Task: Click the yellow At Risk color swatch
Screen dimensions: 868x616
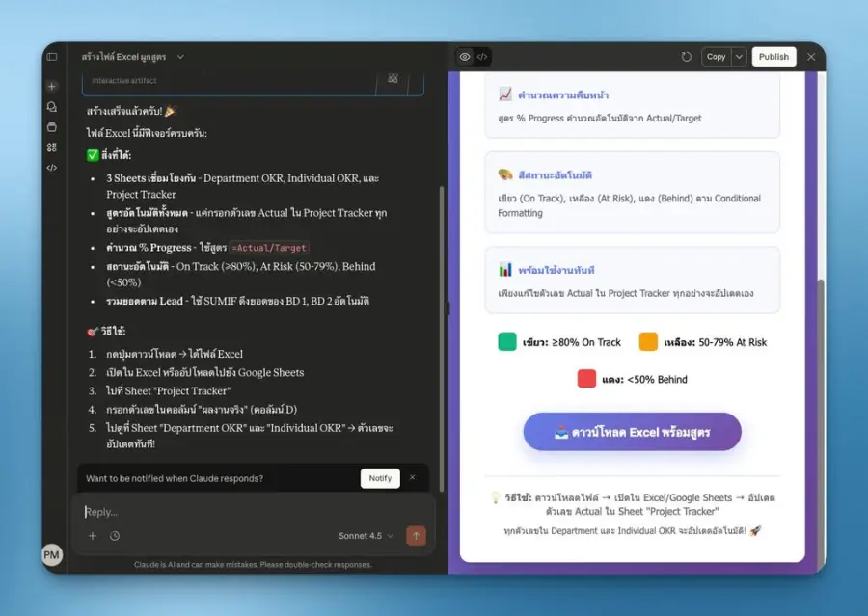Action: pyautogui.click(x=648, y=341)
